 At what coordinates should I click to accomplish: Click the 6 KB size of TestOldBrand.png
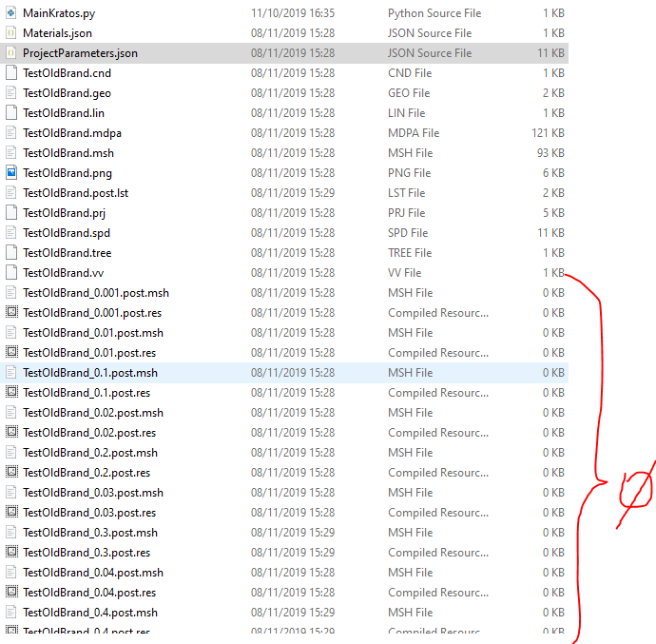(553, 173)
